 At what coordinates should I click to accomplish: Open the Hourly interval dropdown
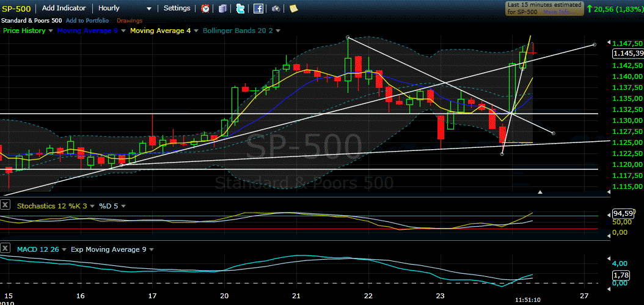[x=125, y=8]
